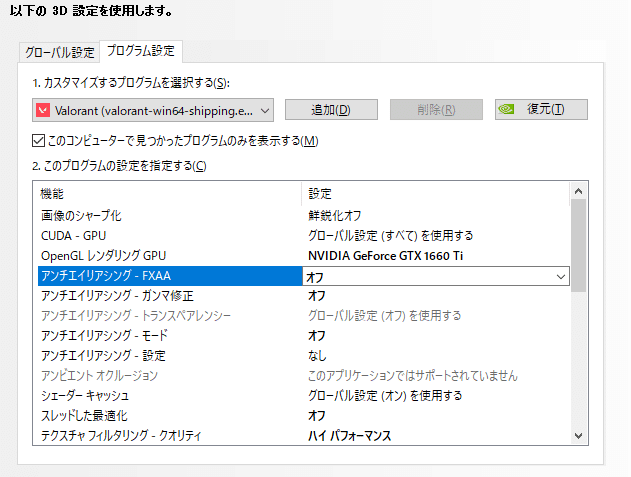Click the 設定 column header

click(x=320, y=194)
